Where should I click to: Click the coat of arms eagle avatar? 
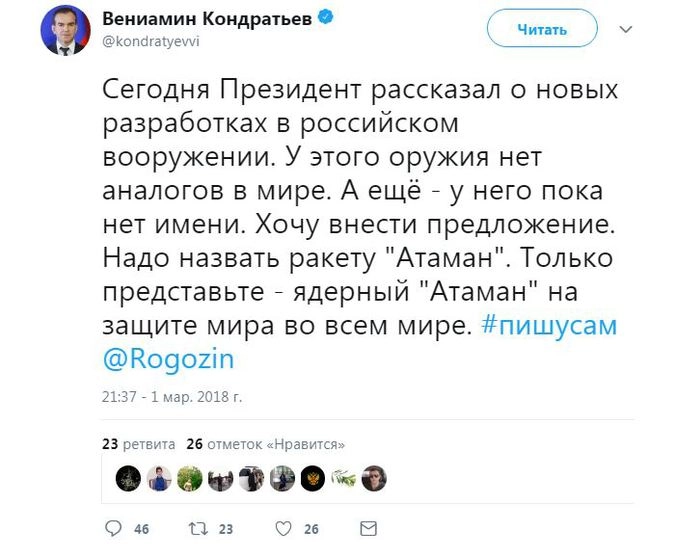point(312,478)
